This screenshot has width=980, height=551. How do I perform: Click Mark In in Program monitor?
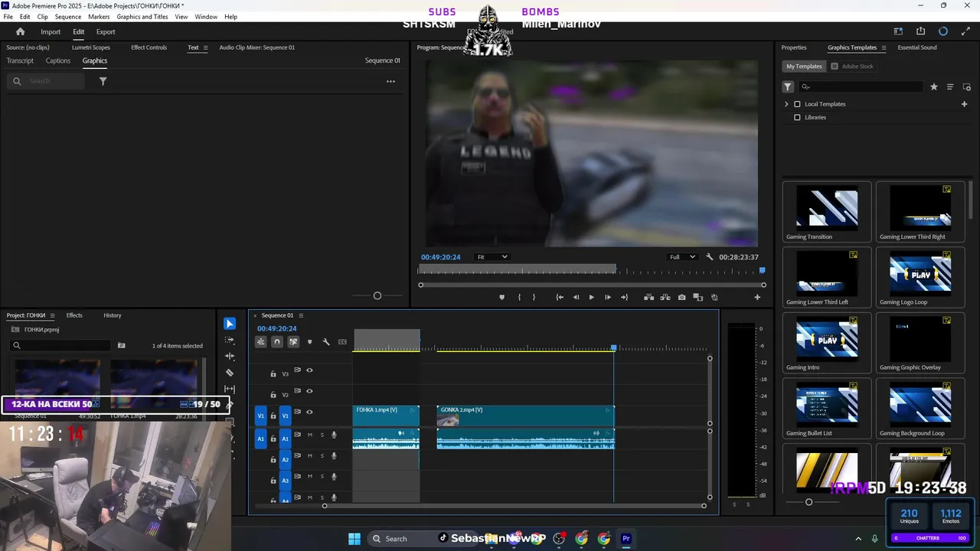[519, 297]
